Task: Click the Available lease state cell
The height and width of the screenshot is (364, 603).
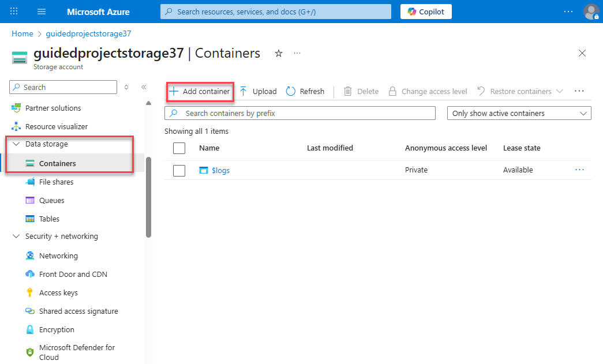Action: tap(518, 170)
